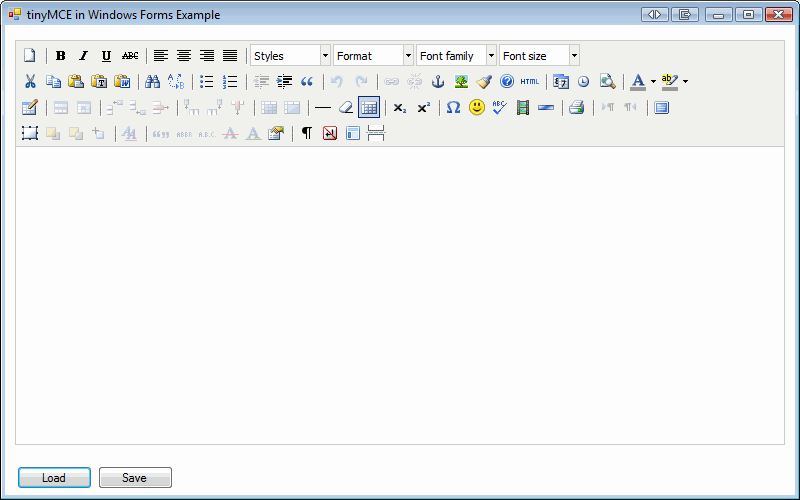The image size is (800, 500).
Task: Expand background color picker arrow
Action: (x=685, y=81)
